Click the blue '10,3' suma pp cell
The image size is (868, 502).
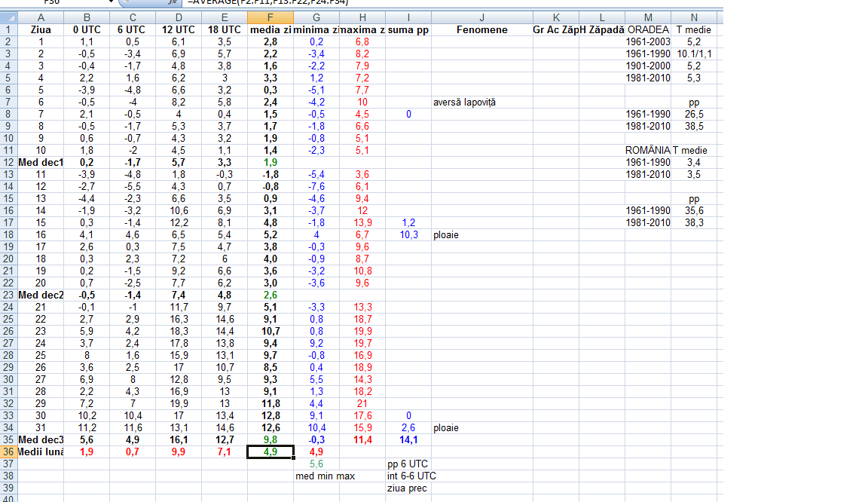click(408, 235)
